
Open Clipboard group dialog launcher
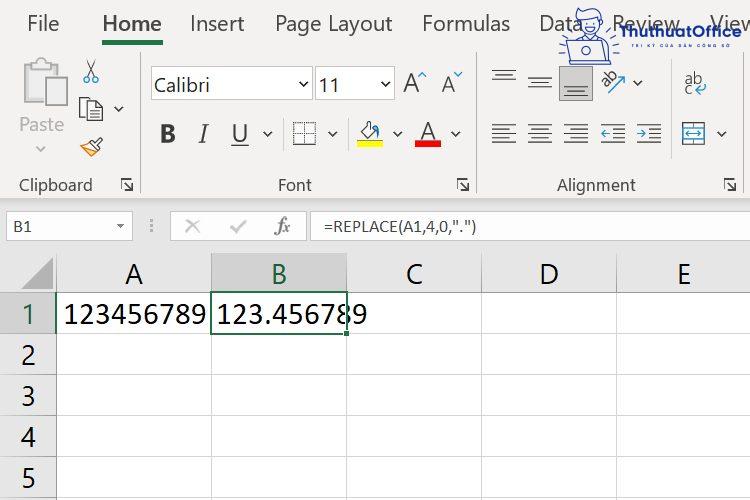pyautogui.click(x=127, y=185)
